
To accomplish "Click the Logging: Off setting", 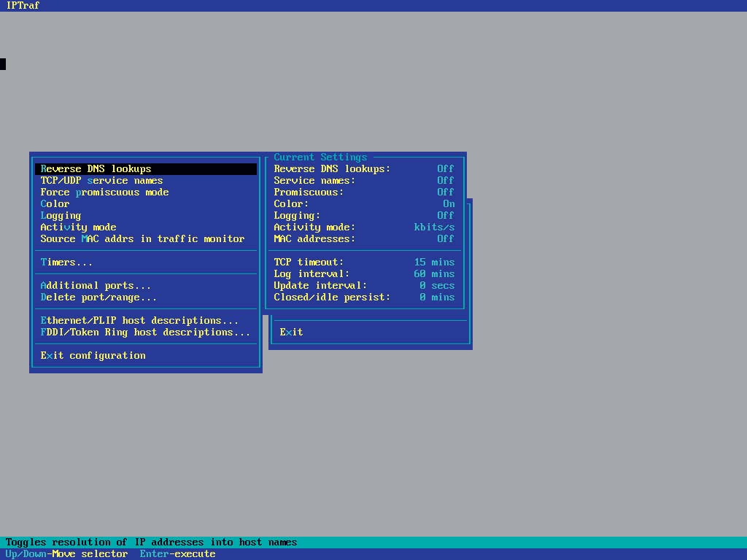I will click(x=364, y=216).
